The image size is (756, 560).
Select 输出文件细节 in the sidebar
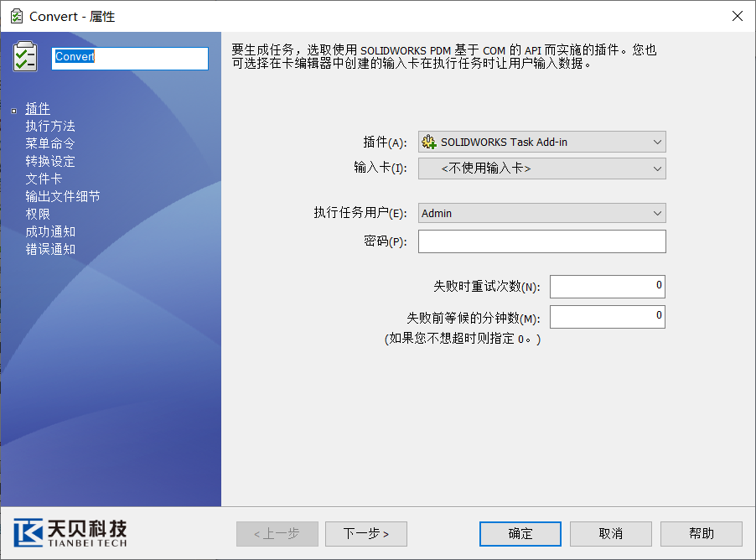coord(63,197)
